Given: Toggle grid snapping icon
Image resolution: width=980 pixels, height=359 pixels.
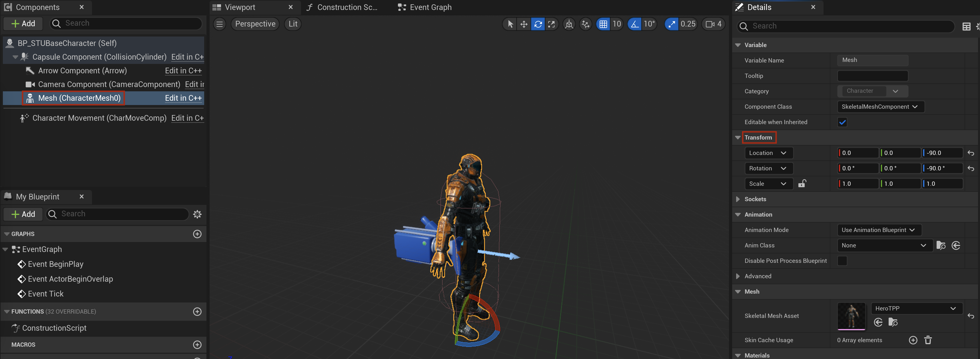Looking at the screenshot, I should click(603, 24).
